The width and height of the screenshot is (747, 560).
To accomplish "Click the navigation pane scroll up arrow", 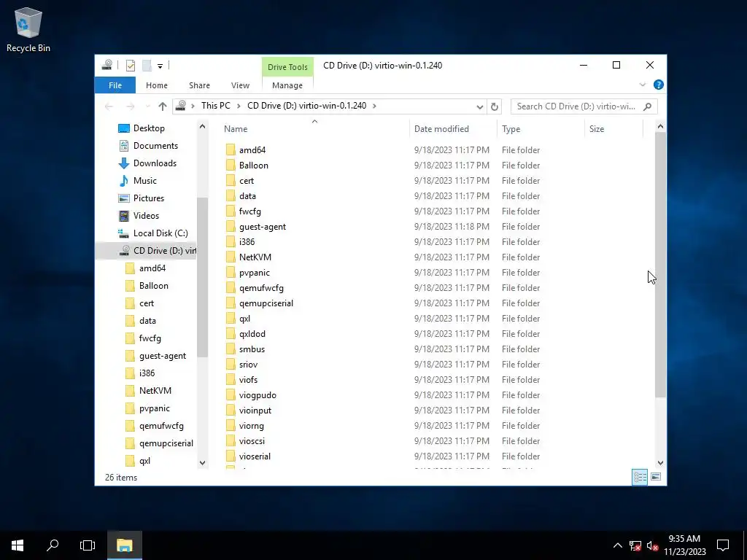I will (x=203, y=127).
